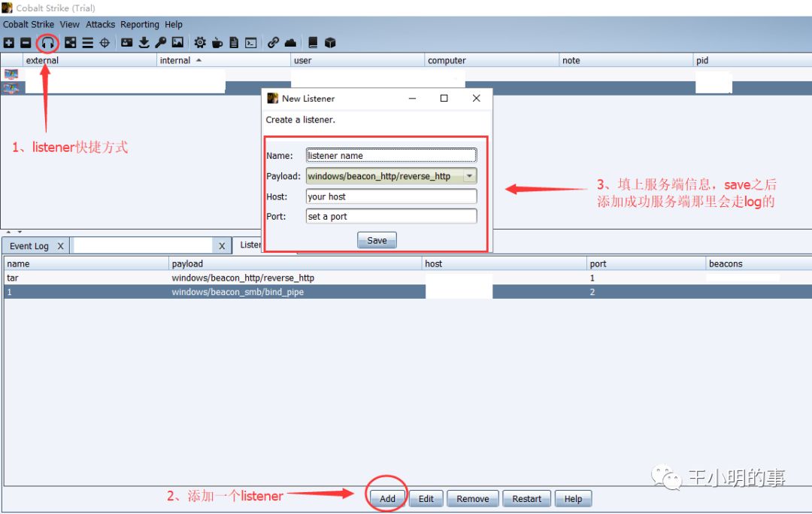Viewport: 812px width, 514px height.
Task: Click the terminal icon for scripted web delivery
Action: (250, 43)
